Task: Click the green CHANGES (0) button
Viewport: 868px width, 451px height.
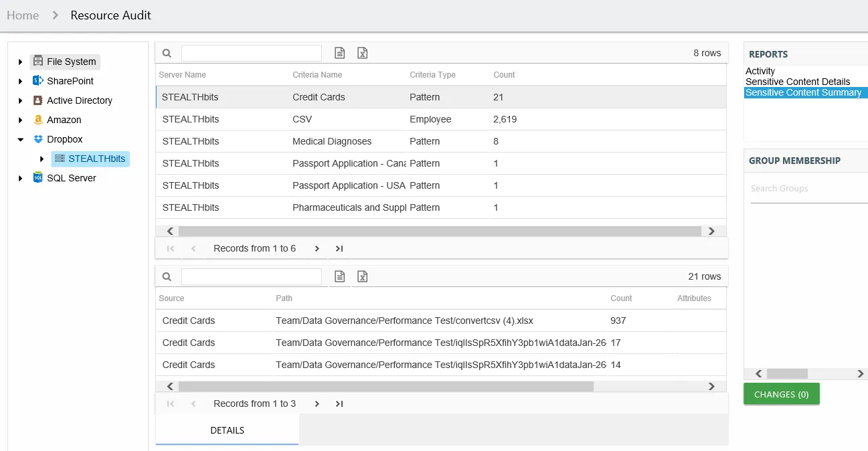Action: pyautogui.click(x=781, y=394)
